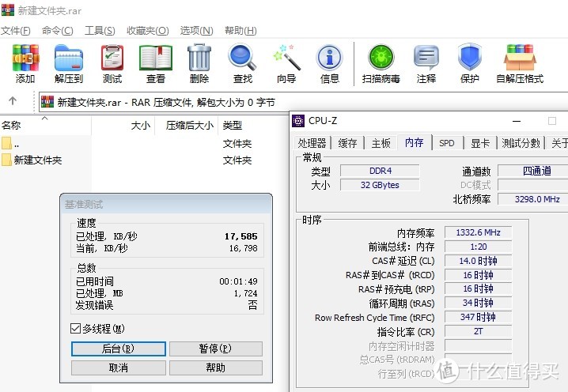Click the 1,724 processed MB value
Image resolution: width=568 pixels, height=392 pixels.
point(245,293)
